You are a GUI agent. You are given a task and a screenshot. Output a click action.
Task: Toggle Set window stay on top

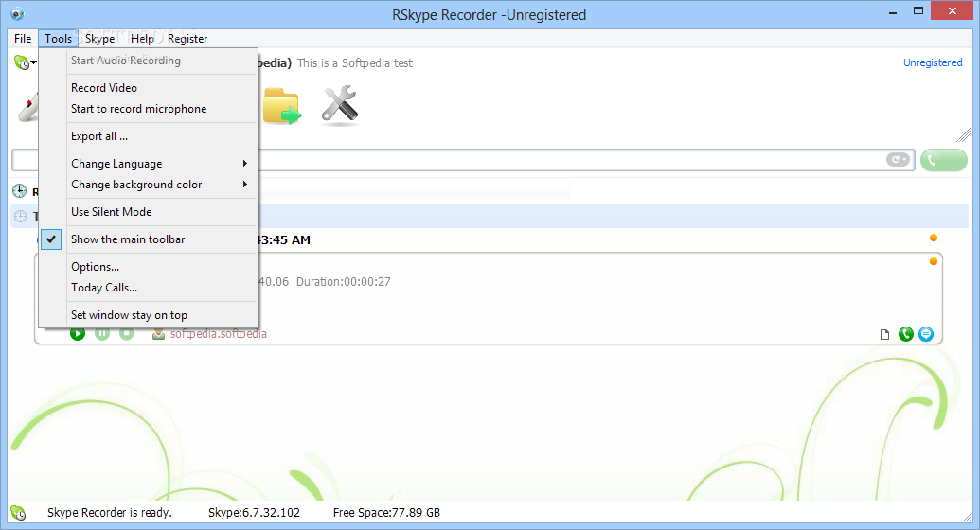pos(149,315)
